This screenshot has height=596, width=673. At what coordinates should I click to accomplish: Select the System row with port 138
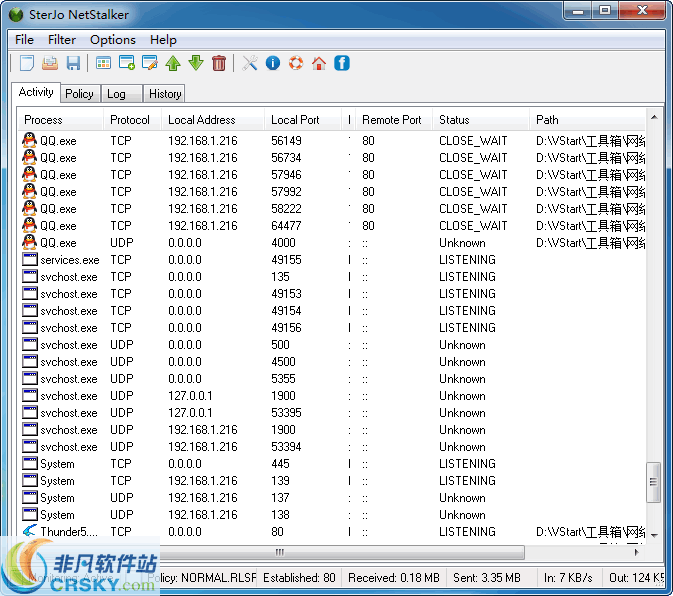[332, 514]
